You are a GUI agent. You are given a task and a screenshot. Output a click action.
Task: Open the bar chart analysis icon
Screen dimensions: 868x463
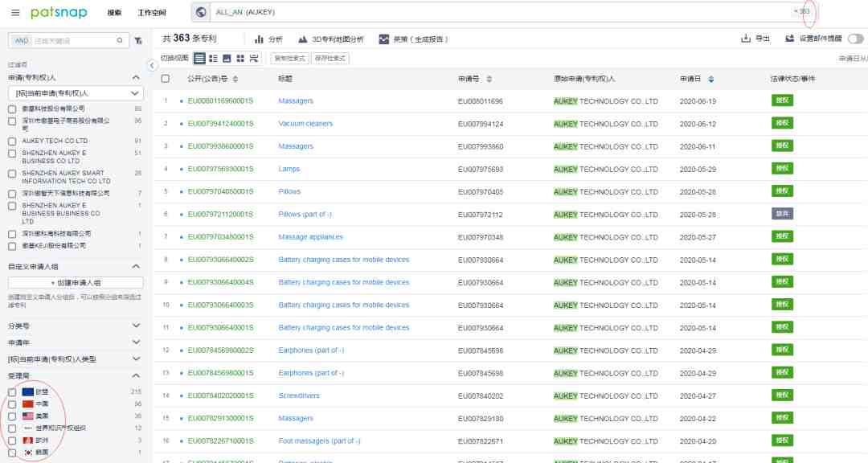tap(259, 39)
